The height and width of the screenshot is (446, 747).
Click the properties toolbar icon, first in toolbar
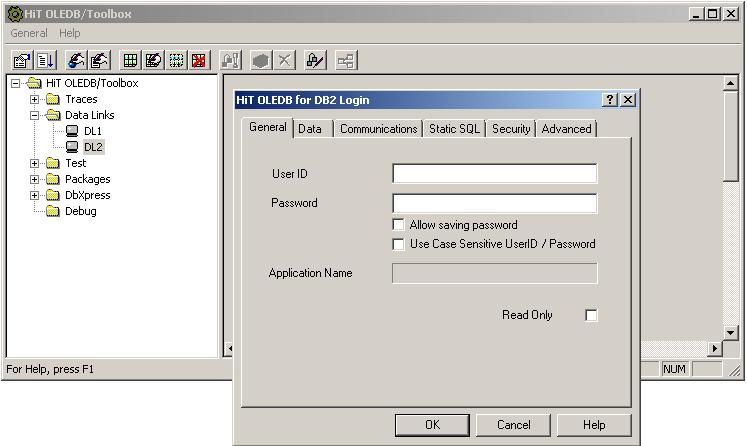pyautogui.click(x=22, y=61)
